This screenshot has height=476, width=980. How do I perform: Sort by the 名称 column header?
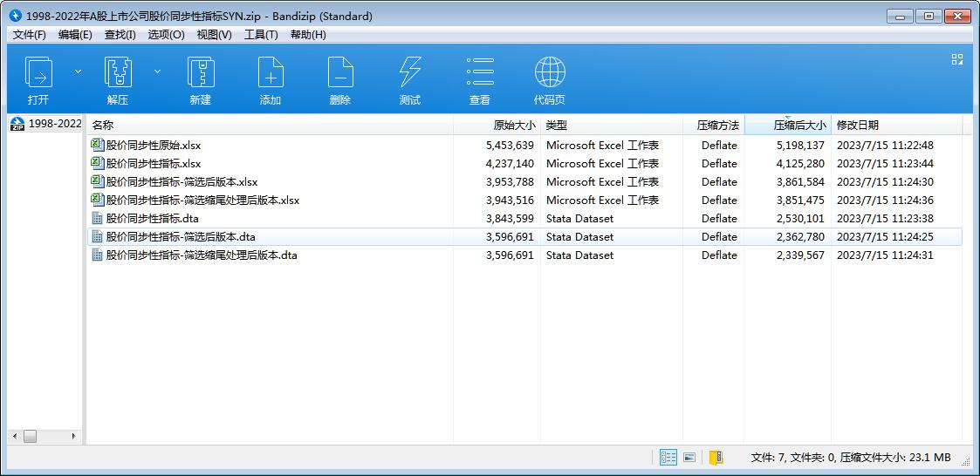pyautogui.click(x=270, y=125)
